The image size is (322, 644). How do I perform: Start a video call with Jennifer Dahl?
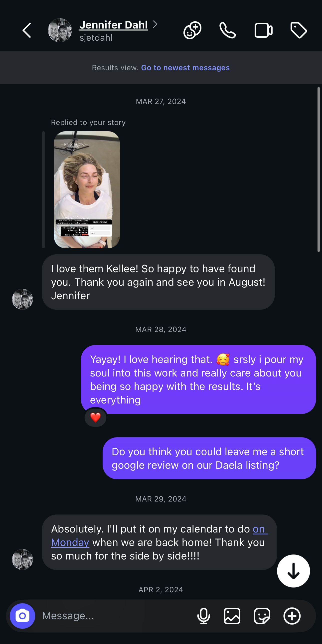point(263,30)
